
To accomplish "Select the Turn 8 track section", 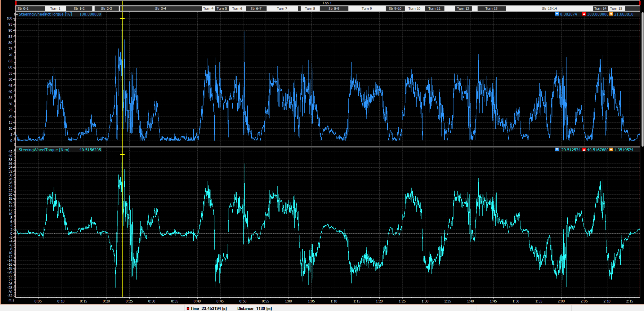I will point(310,9).
